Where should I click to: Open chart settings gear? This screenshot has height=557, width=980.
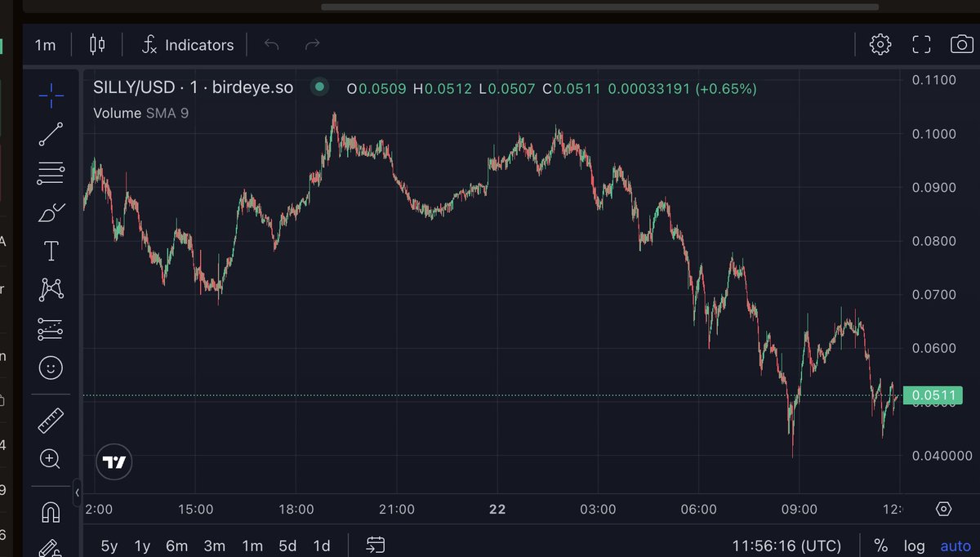point(880,45)
